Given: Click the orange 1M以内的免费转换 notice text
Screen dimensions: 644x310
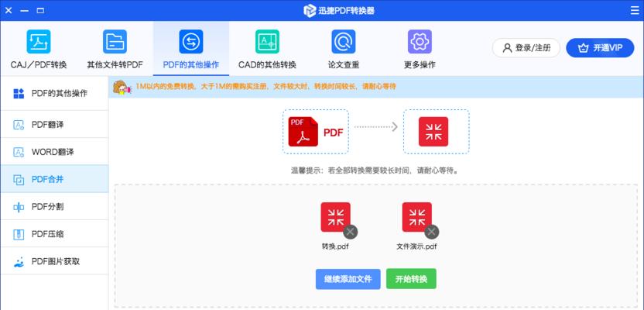Looking at the screenshot, I should pos(265,87).
